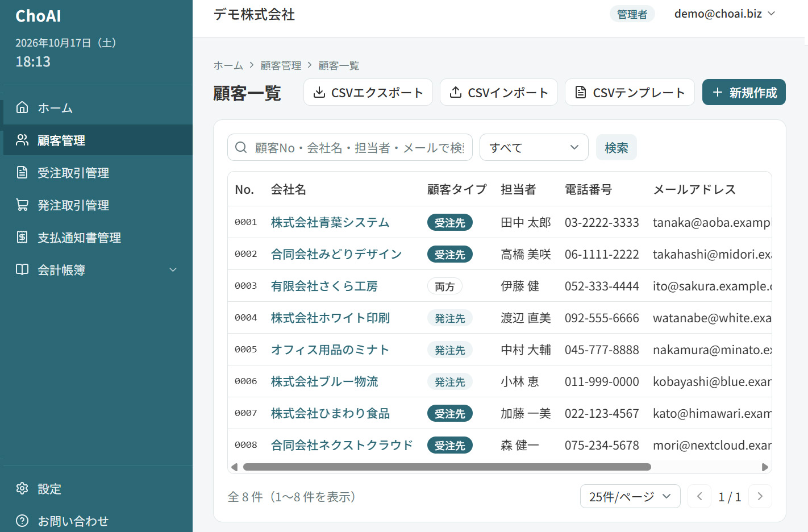The height and width of the screenshot is (532, 808).
Task: Click the customer search input field
Action: (350, 147)
